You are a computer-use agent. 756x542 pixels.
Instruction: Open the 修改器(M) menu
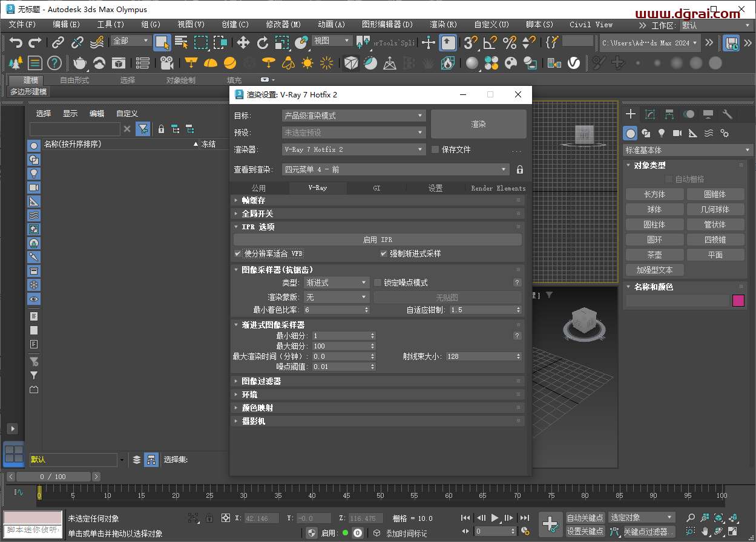pos(283,25)
